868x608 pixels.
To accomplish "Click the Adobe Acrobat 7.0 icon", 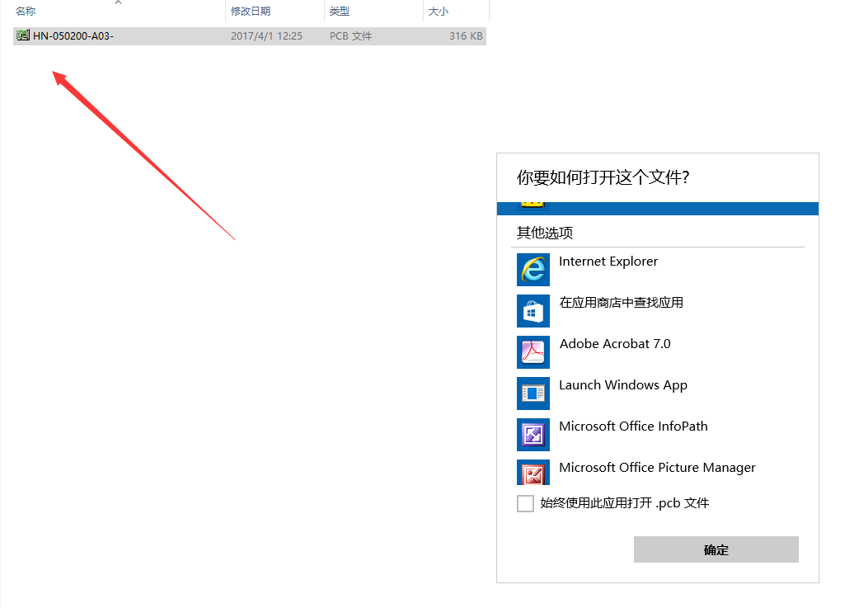I will (x=533, y=352).
